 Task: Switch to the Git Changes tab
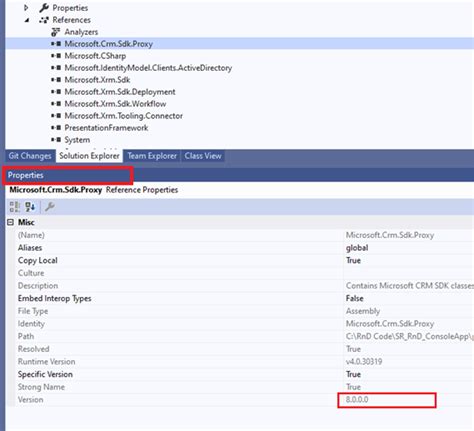click(30, 156)
